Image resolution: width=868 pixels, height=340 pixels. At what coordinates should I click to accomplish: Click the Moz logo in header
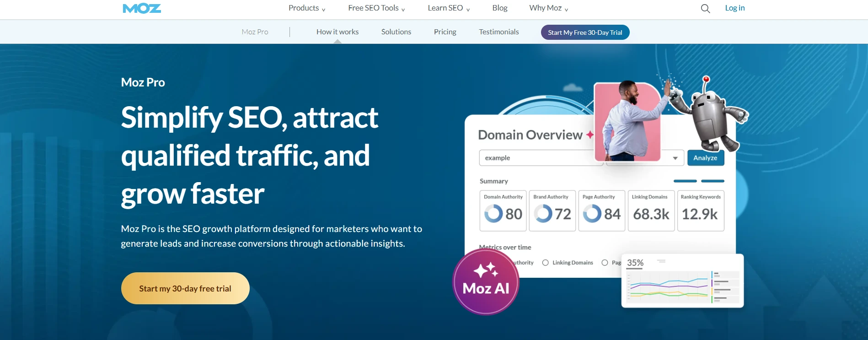pos(142,8)
